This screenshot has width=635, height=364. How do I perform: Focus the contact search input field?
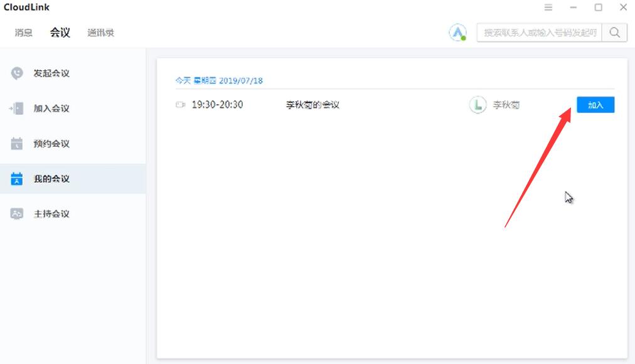(x=540, y=33)
